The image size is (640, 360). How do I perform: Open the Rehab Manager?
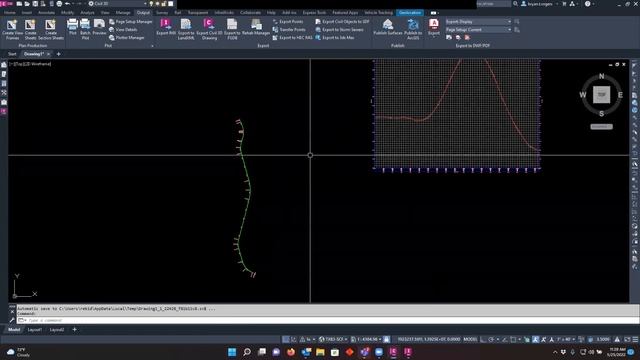pyautogui.click(x=256, y=27)
